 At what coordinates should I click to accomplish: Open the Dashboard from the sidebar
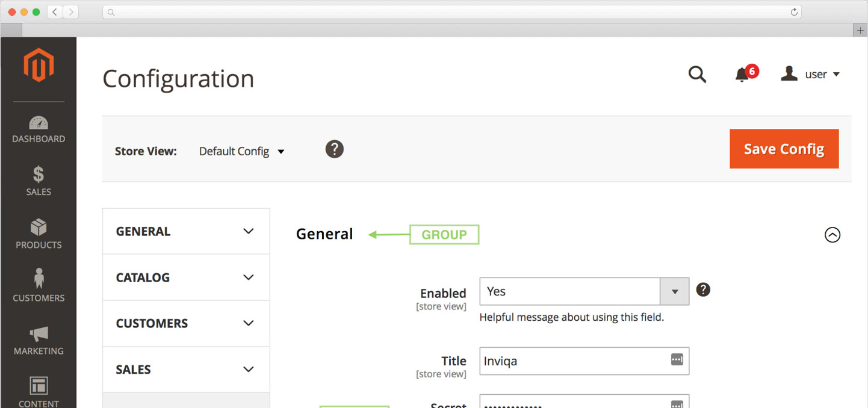click(39, 128)
